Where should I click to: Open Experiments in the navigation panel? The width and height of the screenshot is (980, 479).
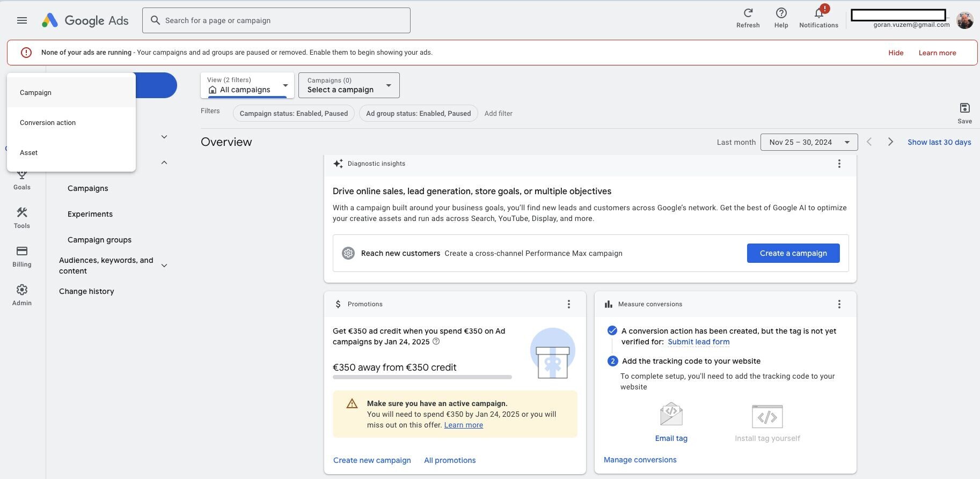(90, 214)
